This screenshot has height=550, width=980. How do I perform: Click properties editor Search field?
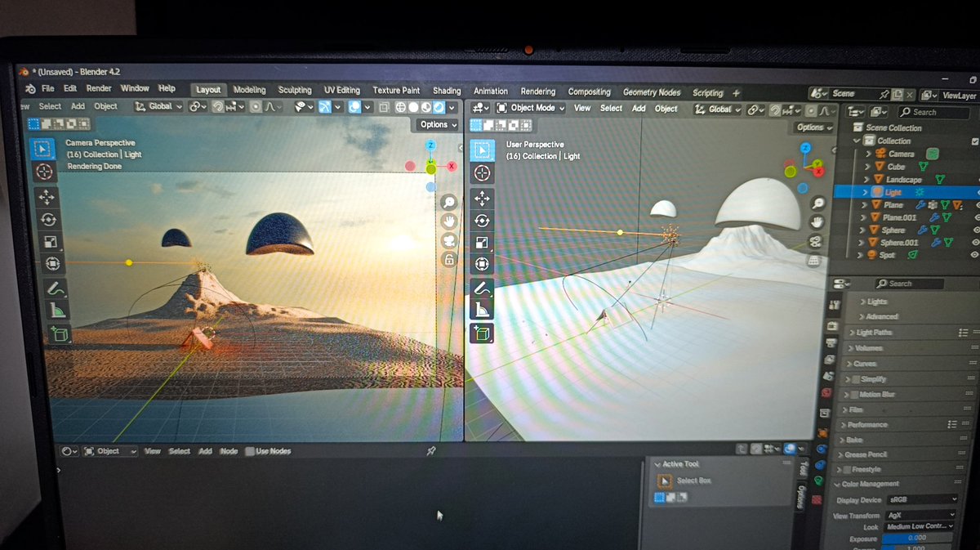coord(909,284)
